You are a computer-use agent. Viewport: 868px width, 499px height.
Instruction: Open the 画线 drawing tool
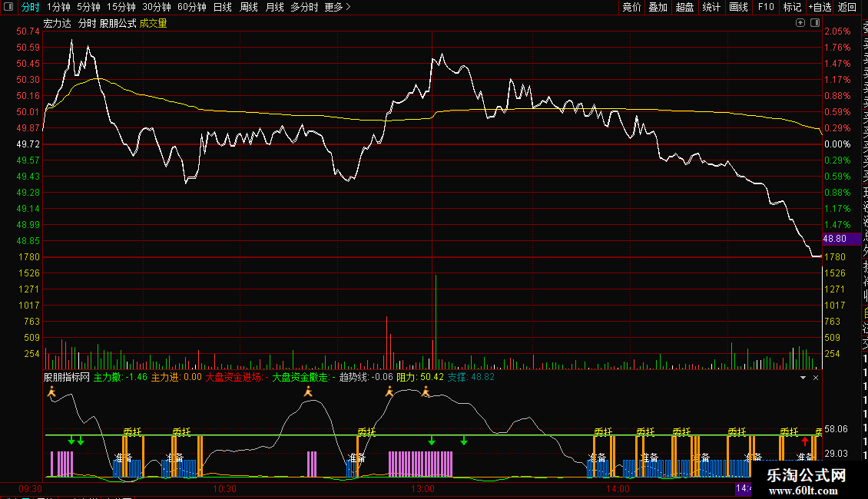[x=738, y=7]
